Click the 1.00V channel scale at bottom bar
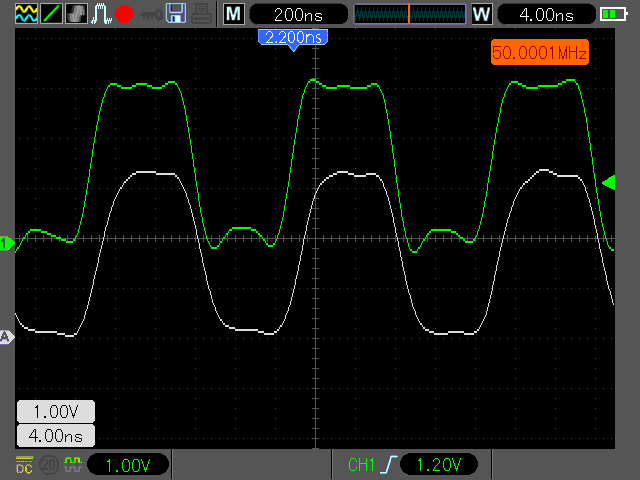Viewport: 640px width, 480px height. [x=127, y=465]
